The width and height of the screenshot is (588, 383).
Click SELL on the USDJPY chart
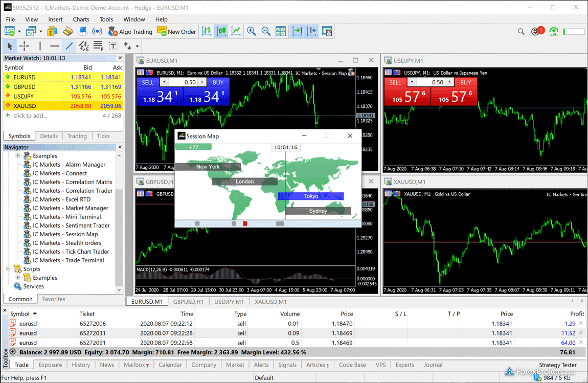[395, 82]
